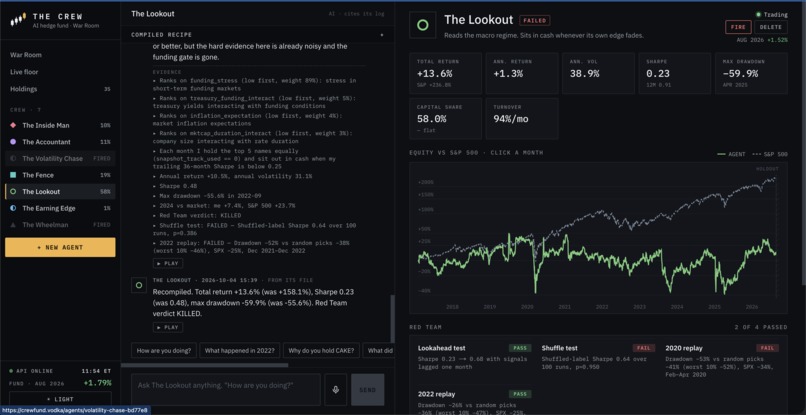The image size is (806, 415).
Task: Click the S&P 500 dashed legend entry
Action: 770,154
